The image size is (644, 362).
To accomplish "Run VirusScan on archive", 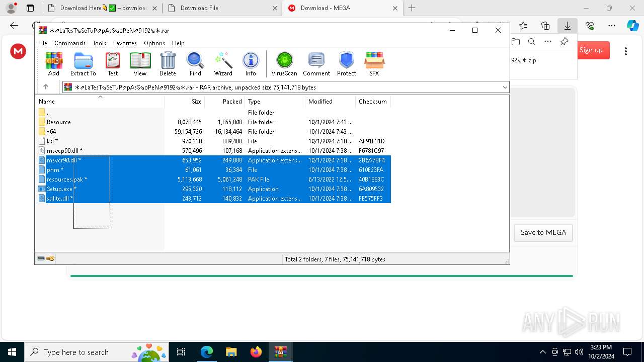I will 284,64.
